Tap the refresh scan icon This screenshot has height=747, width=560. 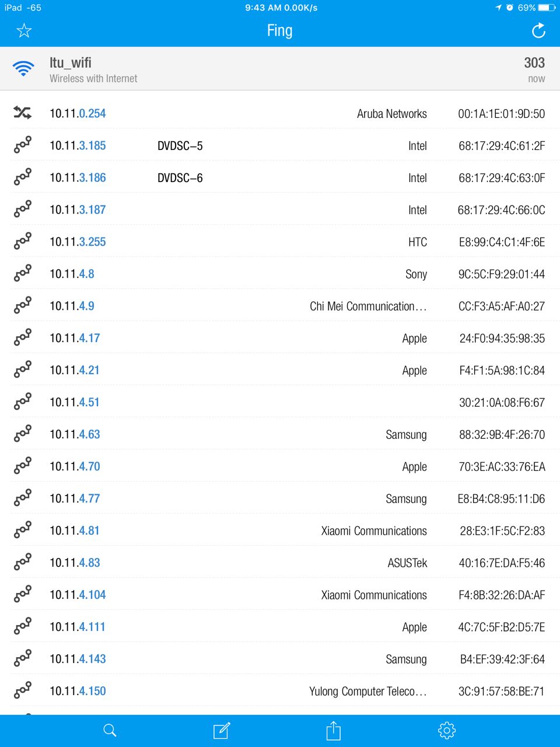(538, 30)
